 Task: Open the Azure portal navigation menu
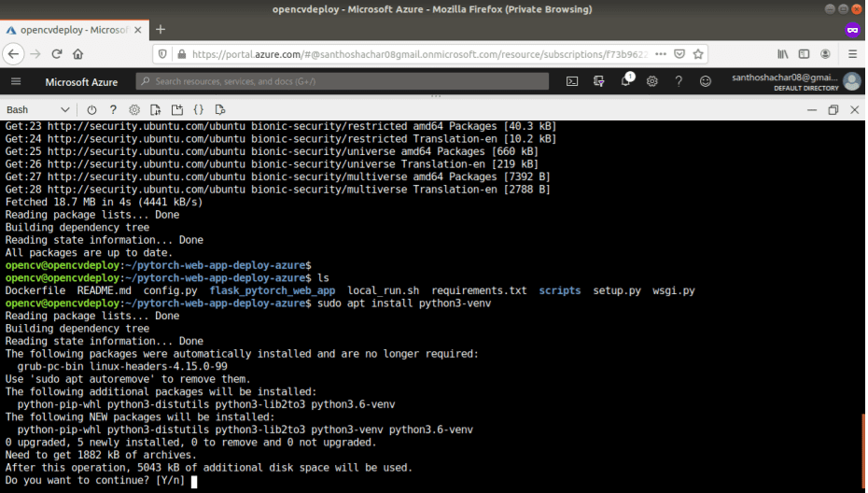click(x=16, y=81)
